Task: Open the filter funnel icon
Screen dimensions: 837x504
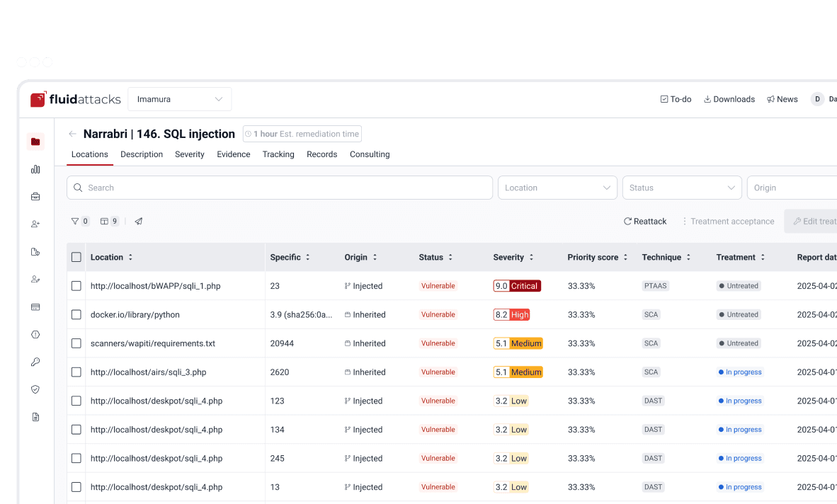Action: coord(75,222)
